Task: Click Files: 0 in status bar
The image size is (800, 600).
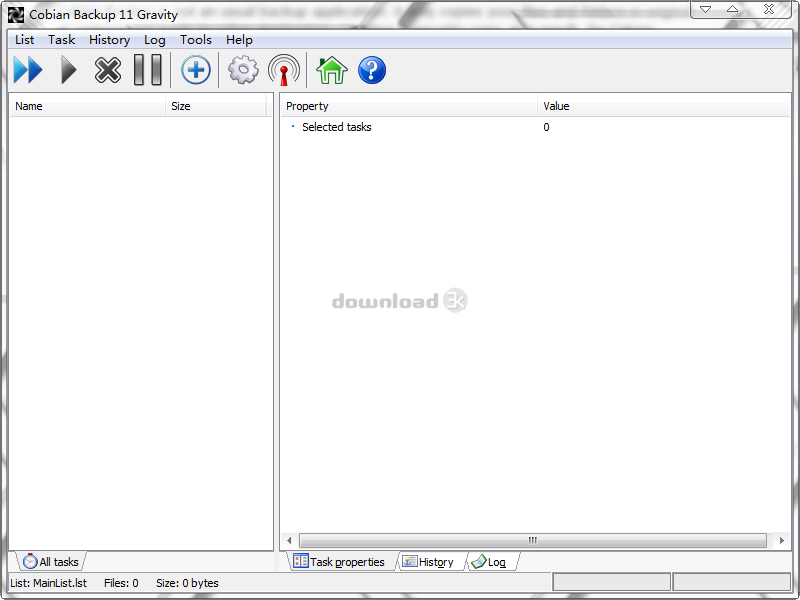Action: 121,583
